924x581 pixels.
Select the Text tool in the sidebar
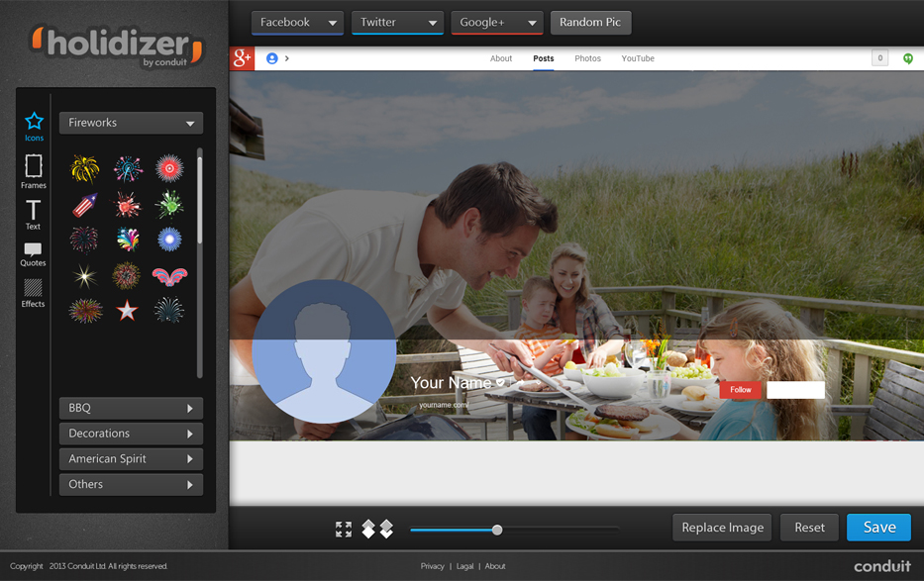point(33,214)
